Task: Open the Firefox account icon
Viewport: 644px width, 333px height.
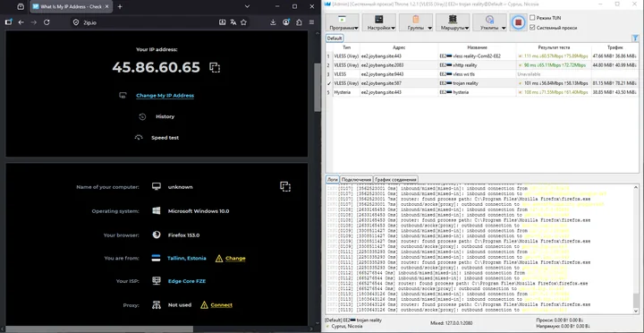Action: tap(286, 22)
